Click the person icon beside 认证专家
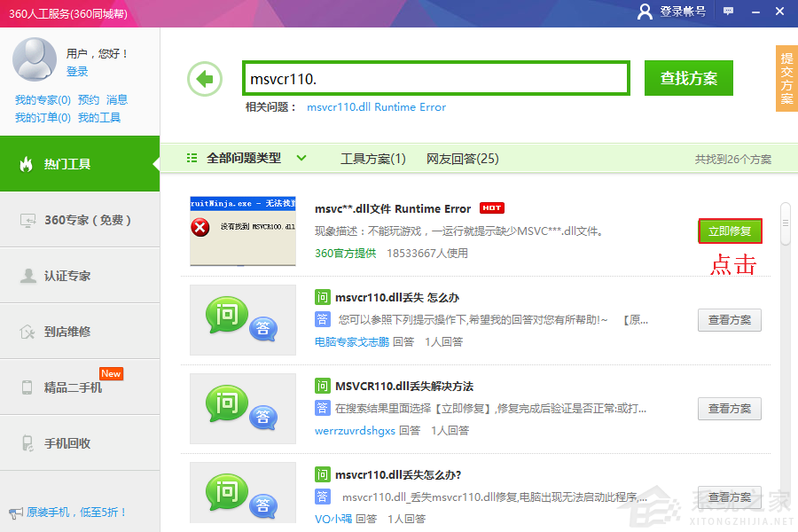798x532 pixels. [27, 276]
